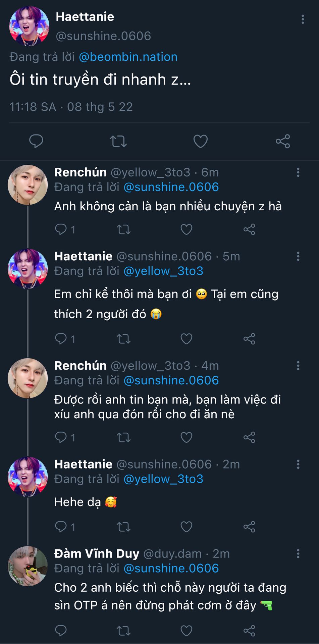This screenshot has height=644, width=319.
Task: Reply to Đàm Vĩnh Duy's tweet
Action: [61, 631]
